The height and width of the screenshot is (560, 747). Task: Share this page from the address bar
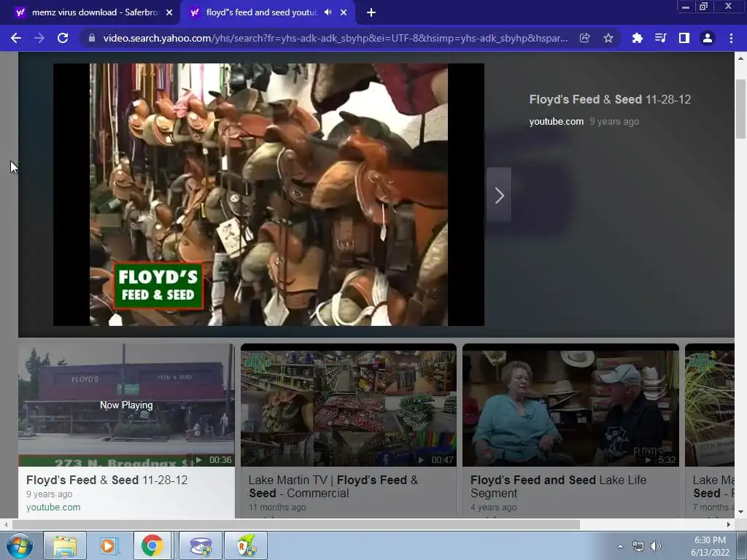coord(584,38)
